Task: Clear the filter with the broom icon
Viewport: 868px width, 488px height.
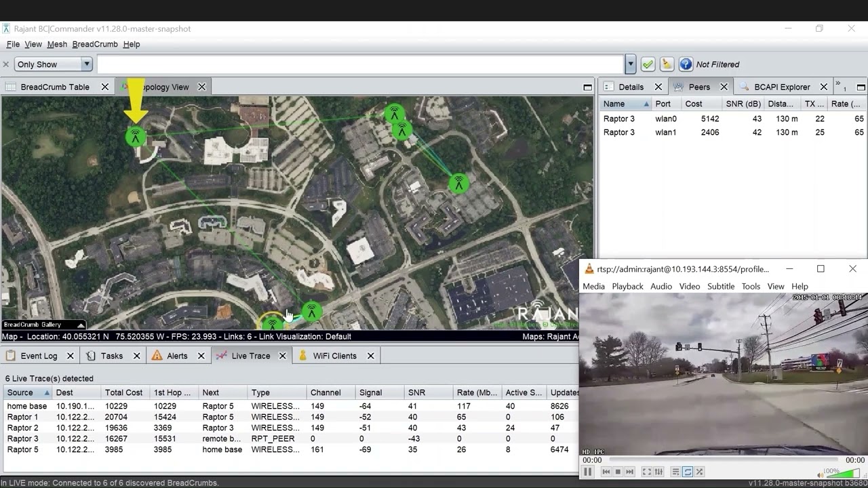Action: [x=667, y=64]
